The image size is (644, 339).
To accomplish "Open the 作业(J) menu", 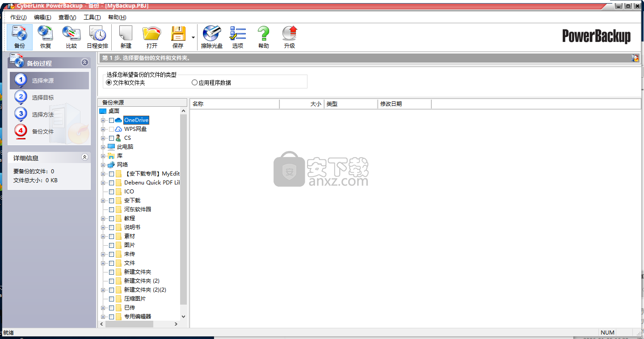I will click(18, 17).
